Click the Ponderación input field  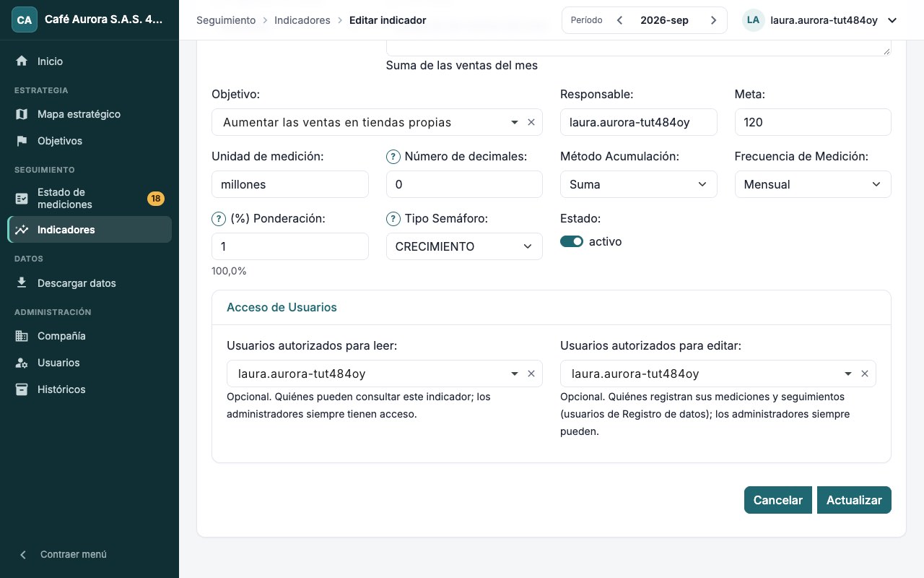(290, 246)
